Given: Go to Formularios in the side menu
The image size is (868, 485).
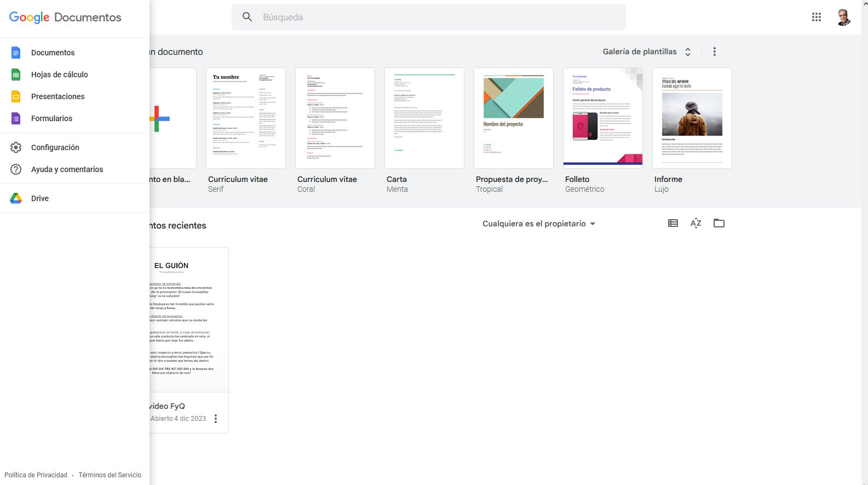Looking at the screenshot, I should pyautogui.click(x=51, y=118).
